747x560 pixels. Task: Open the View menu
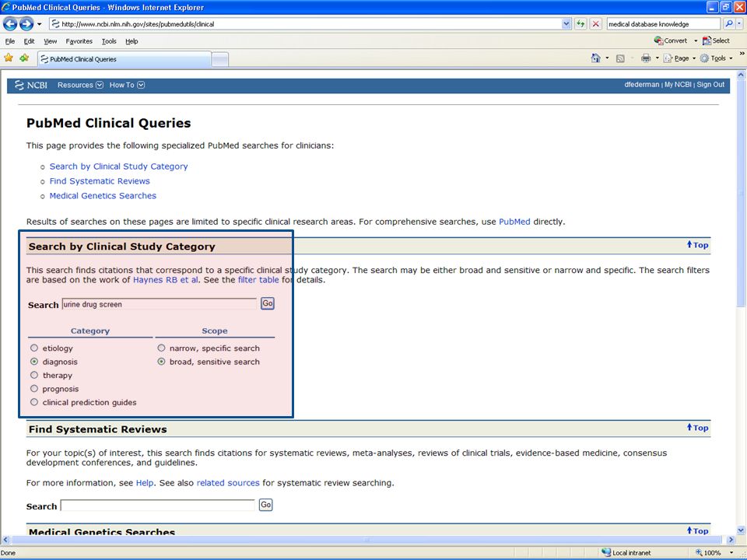pos(50,41)
